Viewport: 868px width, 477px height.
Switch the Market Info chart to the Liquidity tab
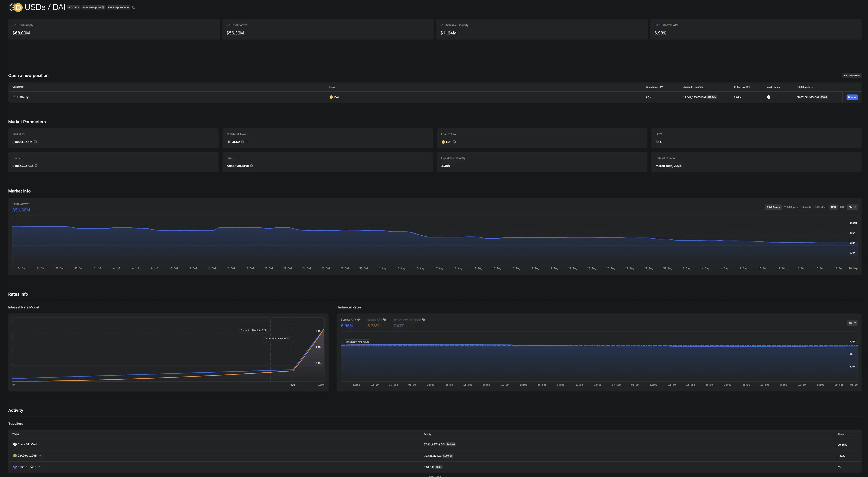(806, 207)
